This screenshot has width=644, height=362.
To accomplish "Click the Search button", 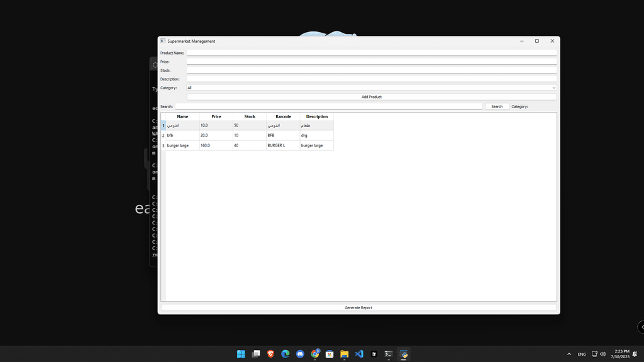I will coord(497,106).
